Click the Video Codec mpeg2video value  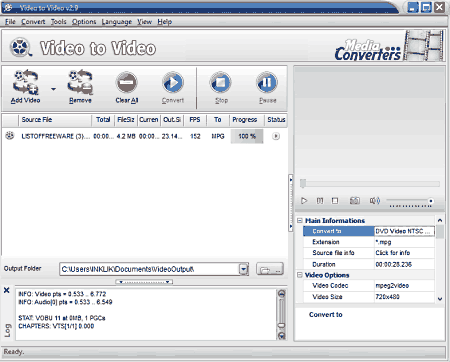pos(404,286)
